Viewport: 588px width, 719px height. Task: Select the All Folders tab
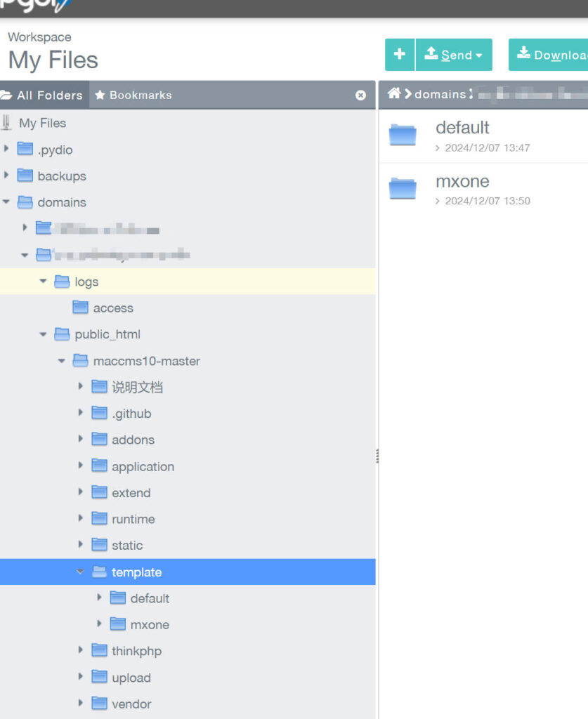(42, 95)
